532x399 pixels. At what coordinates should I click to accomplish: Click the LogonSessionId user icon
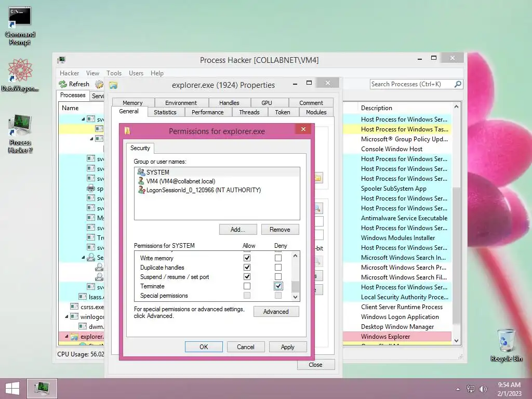tap(141, 190)
